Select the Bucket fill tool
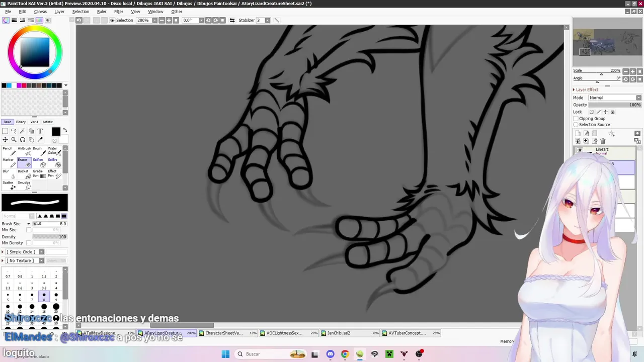Viewport: 644px width, 362px height. pos(24,174)
